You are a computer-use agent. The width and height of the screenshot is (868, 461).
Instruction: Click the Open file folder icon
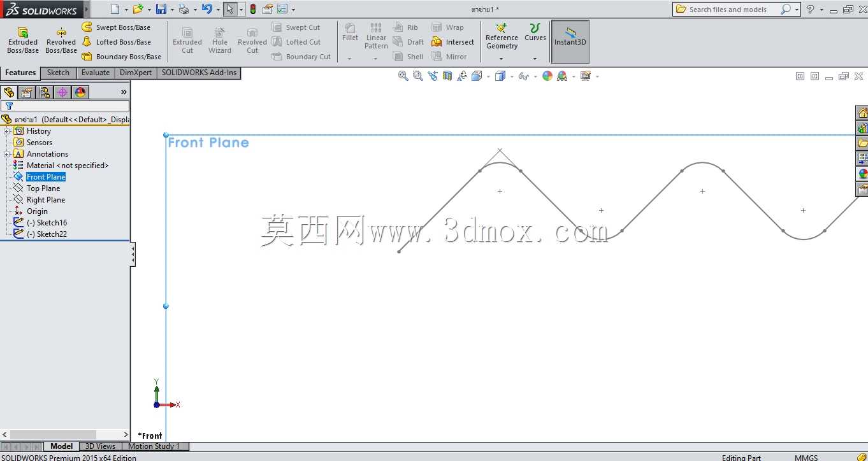[138, 9]
